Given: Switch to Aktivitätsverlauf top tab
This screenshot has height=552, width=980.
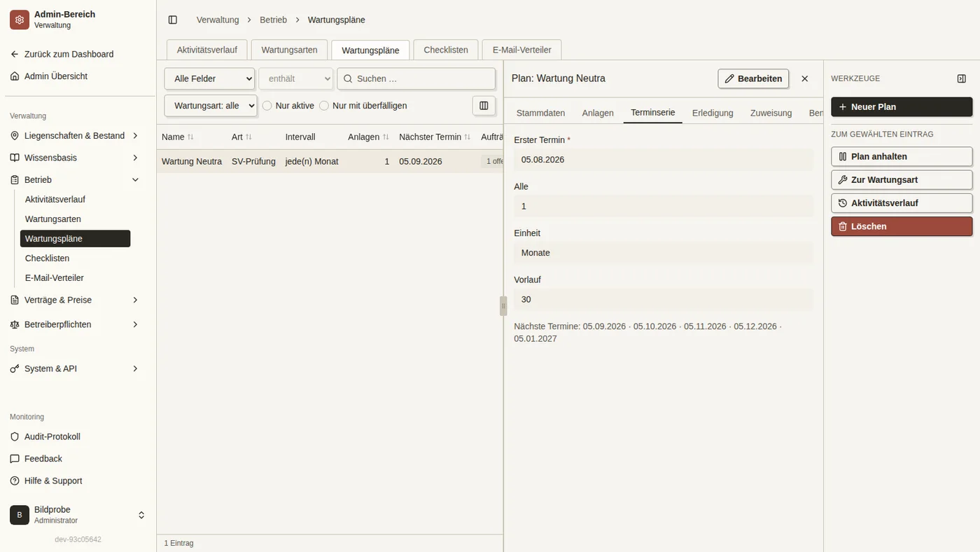Looking at the screenshot, I should [206, 50].
